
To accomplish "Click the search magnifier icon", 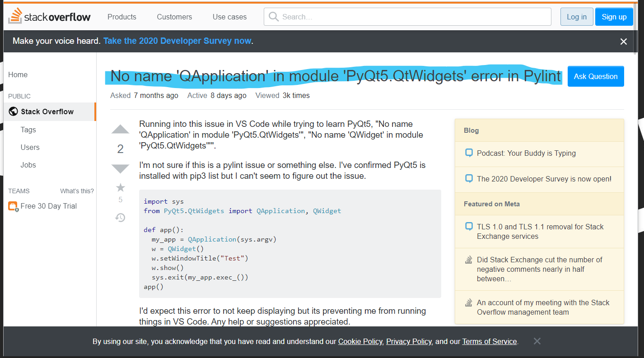I will point(273,17).
